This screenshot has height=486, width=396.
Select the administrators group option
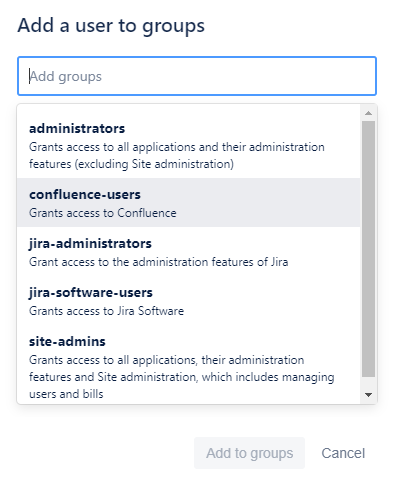[189, 146]
